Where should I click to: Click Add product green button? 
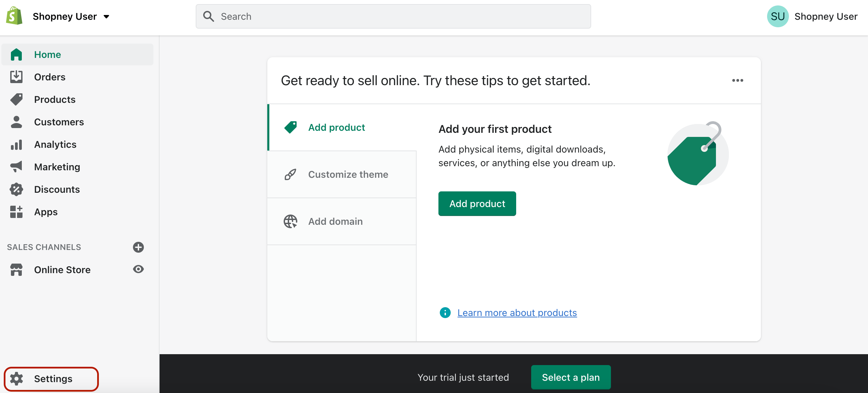(x=477, y=203)
